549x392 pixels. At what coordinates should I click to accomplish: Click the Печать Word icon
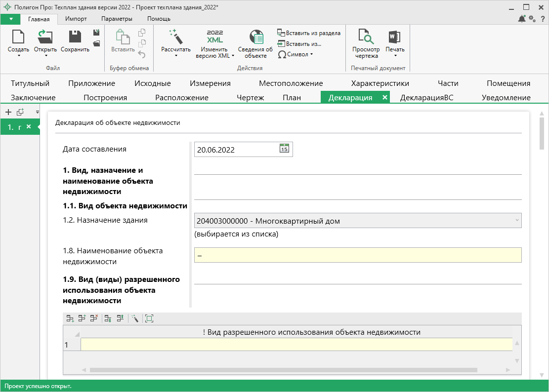[394, 38]
